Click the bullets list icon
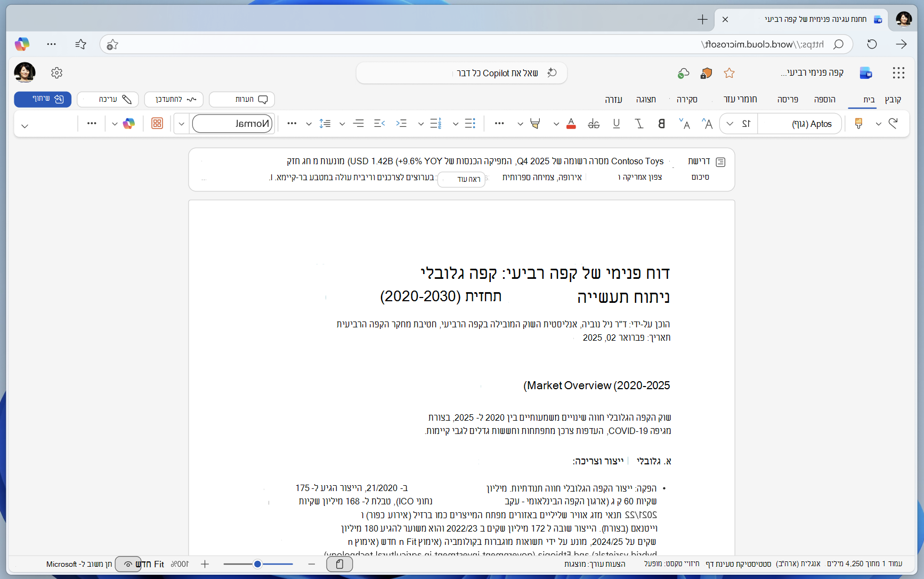The height and width of the screenshot is (579, 924). (x=470, y=124)
